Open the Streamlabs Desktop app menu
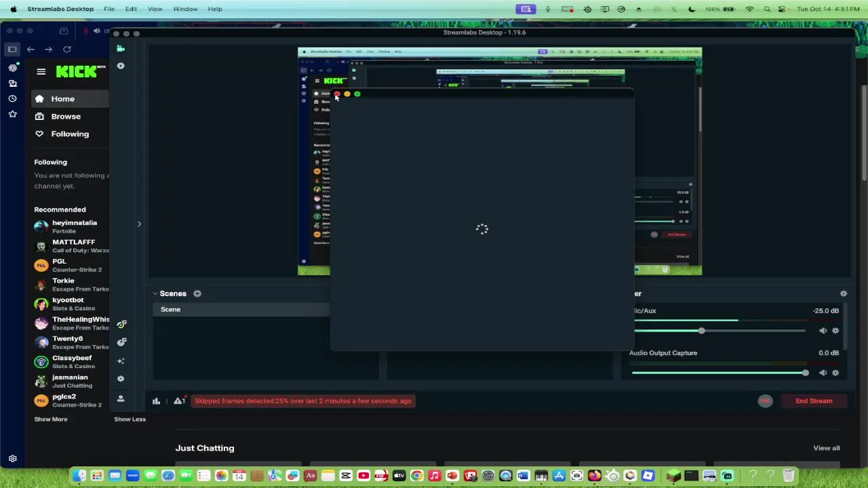Image resolution: width=868 pixels, height=488 pixels. coord(60,9)
